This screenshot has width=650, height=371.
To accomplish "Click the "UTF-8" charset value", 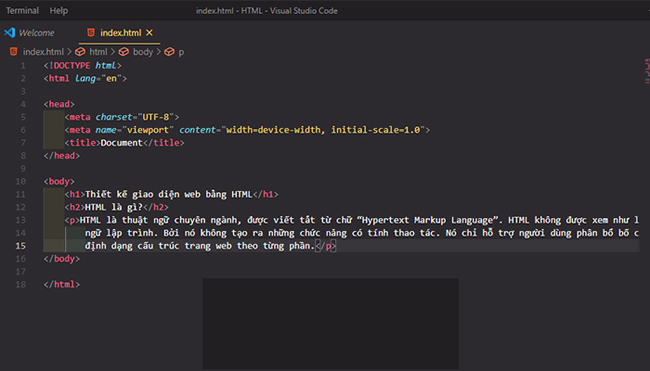I will (156, 117).
